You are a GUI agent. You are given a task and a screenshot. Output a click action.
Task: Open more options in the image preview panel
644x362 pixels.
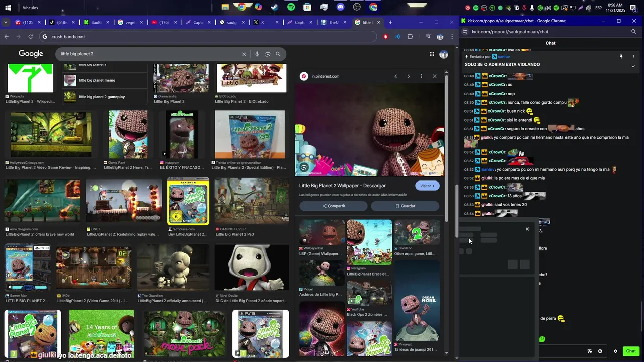point(422,76)
